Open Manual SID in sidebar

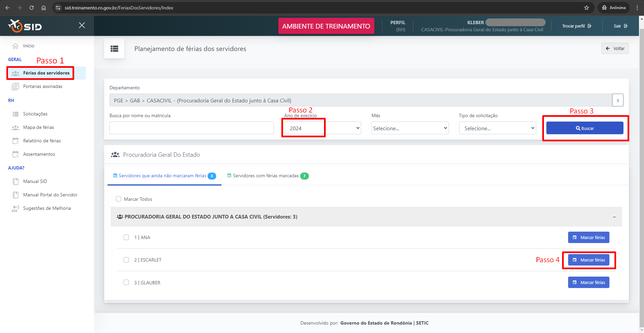pyautogui.click(x=35, y=181)
